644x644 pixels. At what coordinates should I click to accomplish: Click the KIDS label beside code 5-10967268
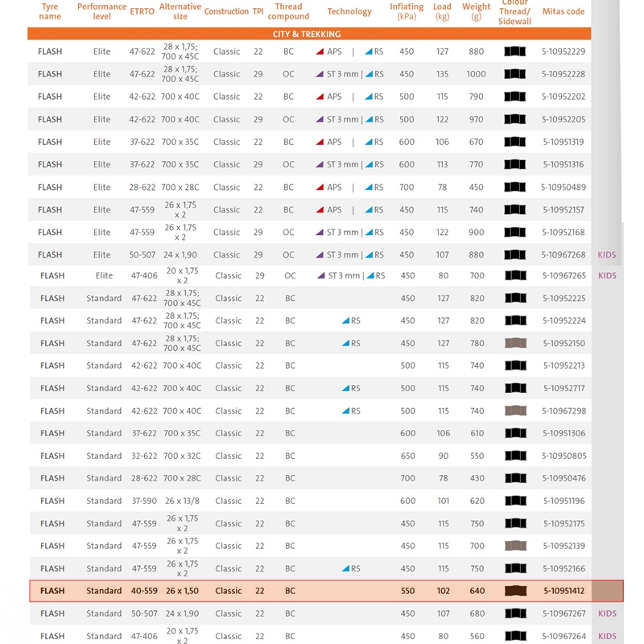point(606,254)
